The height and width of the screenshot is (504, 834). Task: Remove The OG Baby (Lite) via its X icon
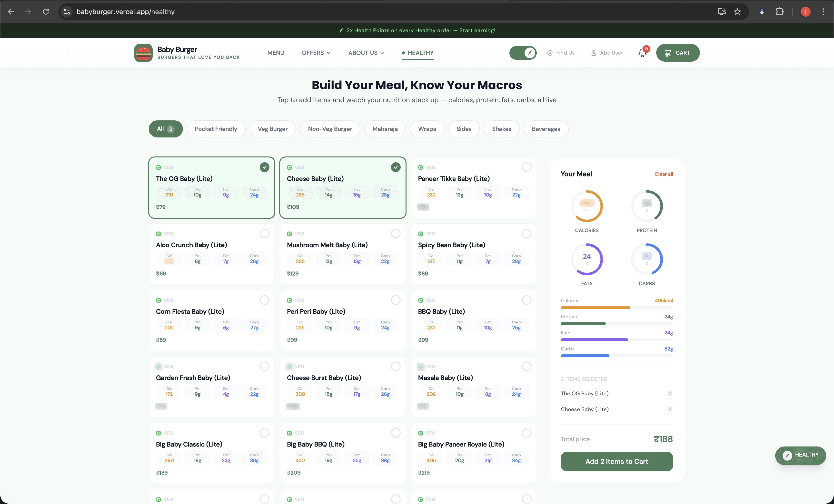(670, 393)
